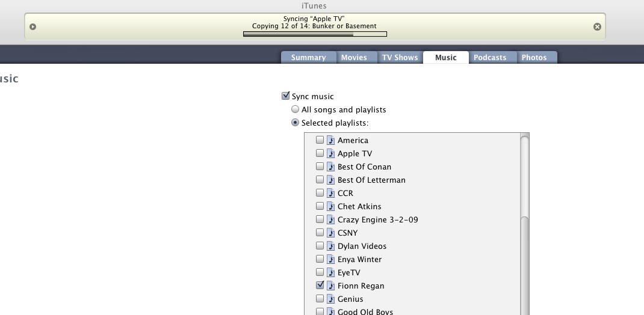Check the America playlist checkbox

pyautogui.click(x=320, y=140)
